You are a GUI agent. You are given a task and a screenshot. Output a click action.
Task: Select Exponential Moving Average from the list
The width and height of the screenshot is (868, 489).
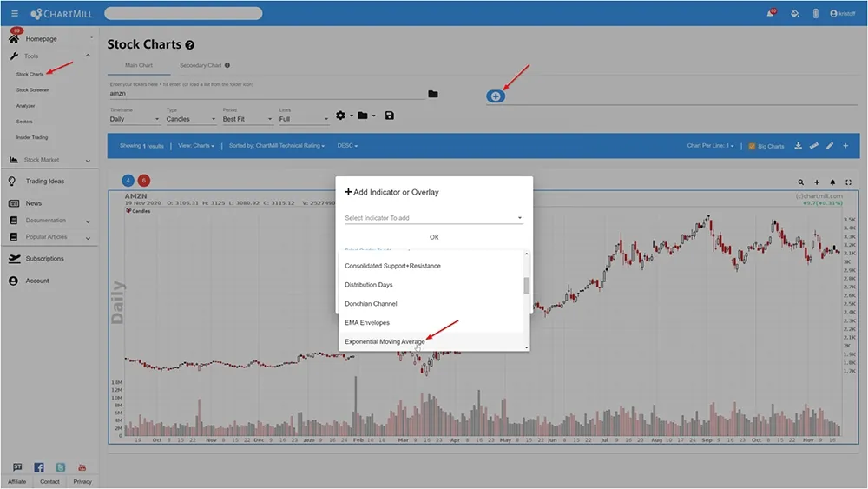tap(431, 341)
